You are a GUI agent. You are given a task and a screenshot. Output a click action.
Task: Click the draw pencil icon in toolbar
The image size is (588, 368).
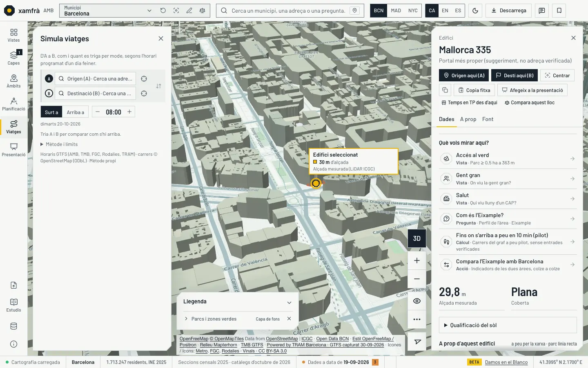[189, 11]
